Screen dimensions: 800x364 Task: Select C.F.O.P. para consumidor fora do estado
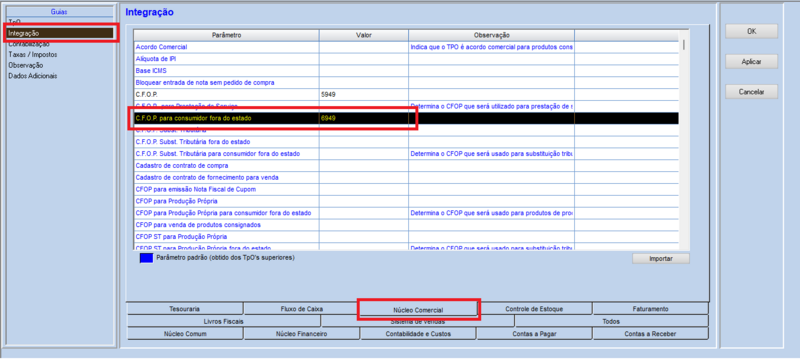[x=406, y=118]
